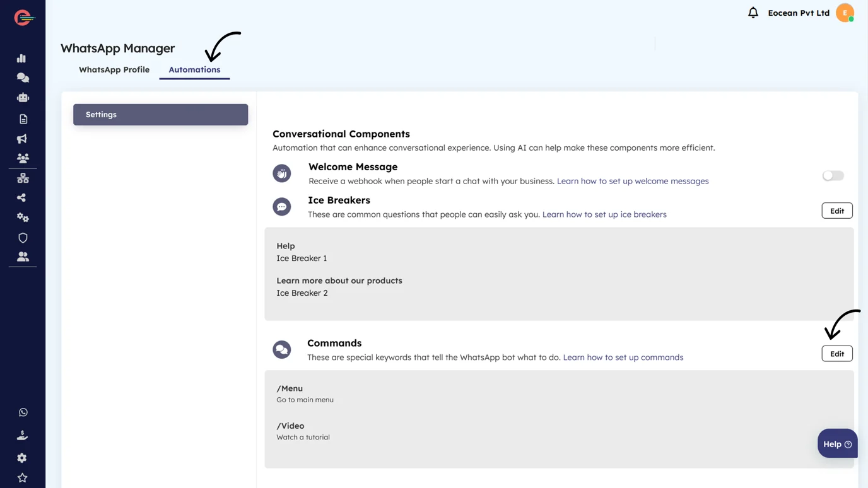The height and width of the screenshot is (488, 868).
Task: Open the notification bell
Action: (x=753, y=13)
